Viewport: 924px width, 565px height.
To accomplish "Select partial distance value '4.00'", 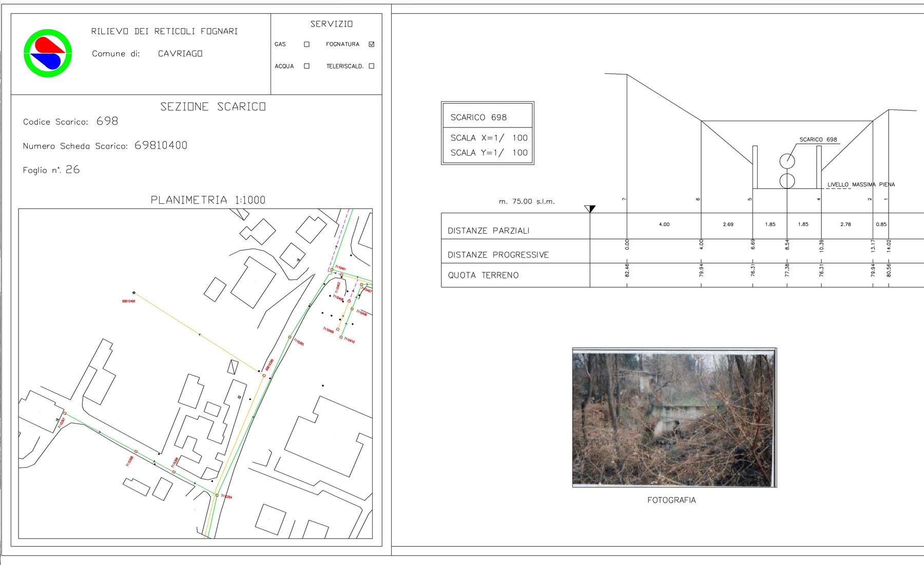I will pyautogui.click(x=664, y=224).
